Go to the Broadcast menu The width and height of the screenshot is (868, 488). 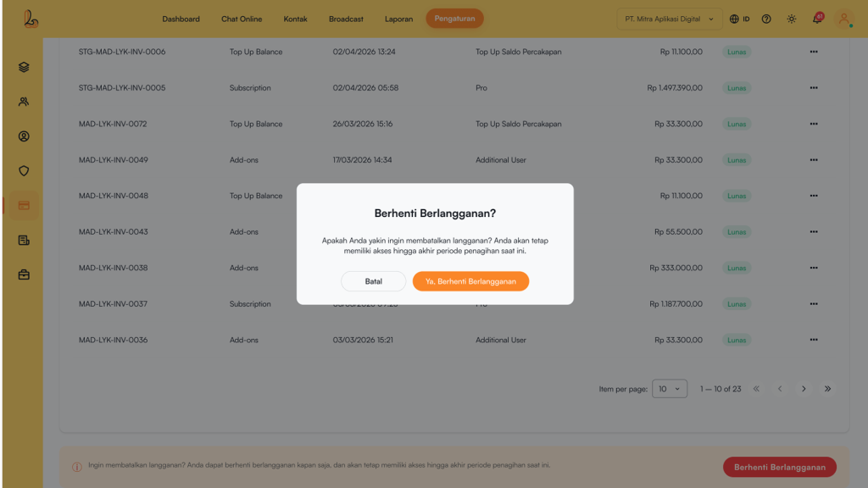[x=346, y=19]
